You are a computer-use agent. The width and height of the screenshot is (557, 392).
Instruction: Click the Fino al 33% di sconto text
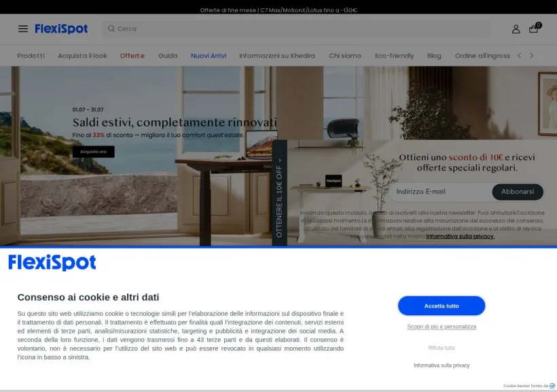[158, 135]
